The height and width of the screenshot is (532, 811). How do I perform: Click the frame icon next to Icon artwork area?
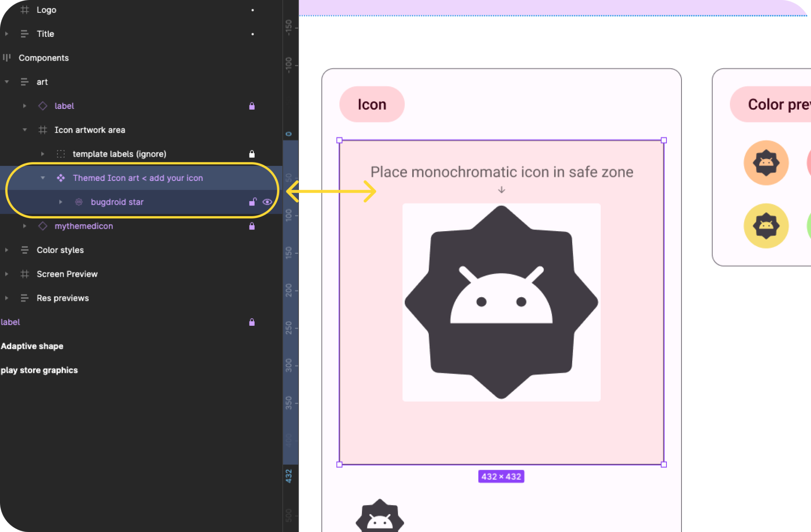point(43,130)
